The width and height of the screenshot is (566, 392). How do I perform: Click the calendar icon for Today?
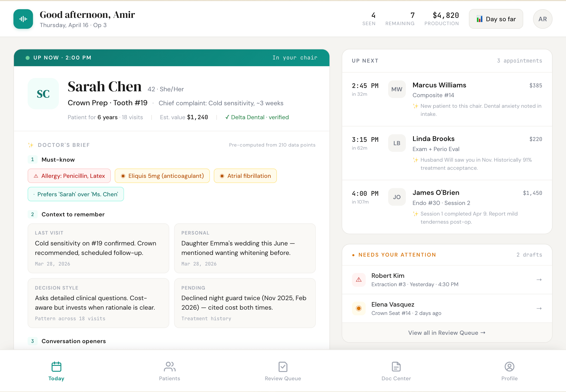[56, 367]
